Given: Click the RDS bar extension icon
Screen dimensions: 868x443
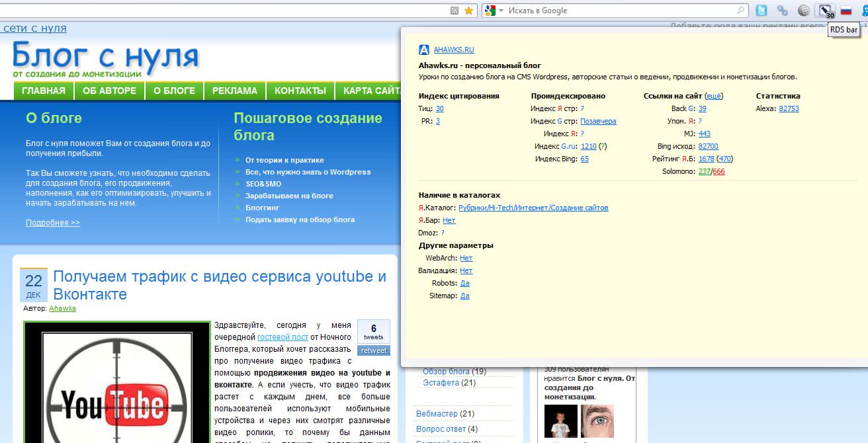Looking at the screenshot, I should tap(825, 11).
